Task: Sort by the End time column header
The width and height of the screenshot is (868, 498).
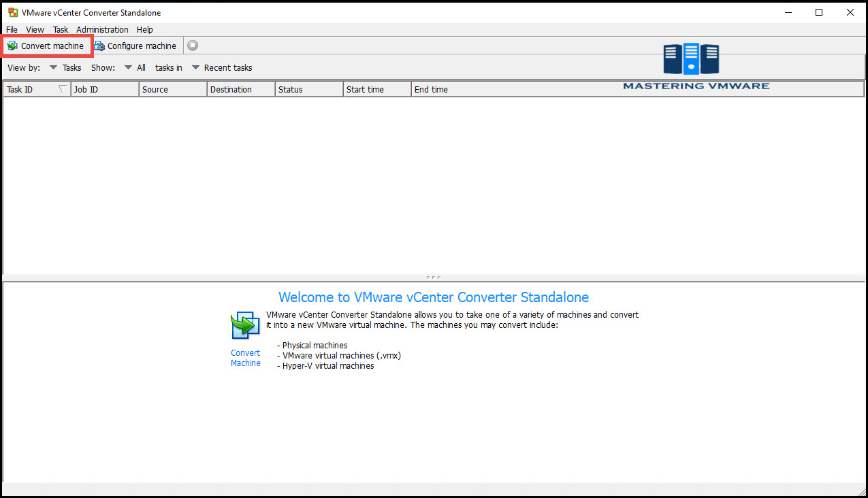Action: (638, 89)
